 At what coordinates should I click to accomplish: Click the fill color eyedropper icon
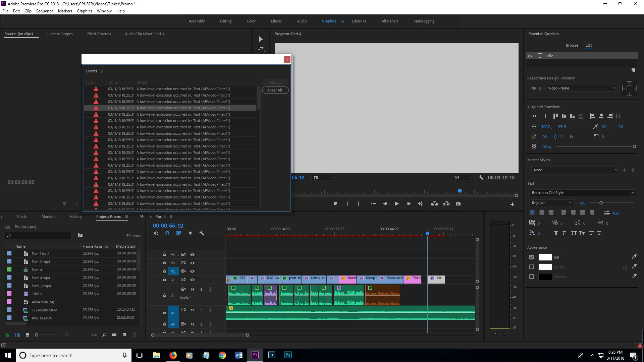coord(634,257)
